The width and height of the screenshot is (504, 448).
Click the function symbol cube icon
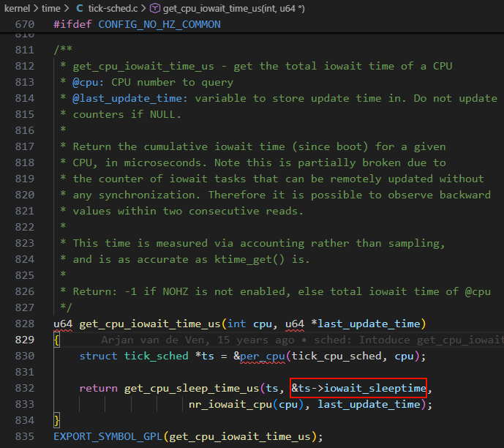(x=155, y=8)
